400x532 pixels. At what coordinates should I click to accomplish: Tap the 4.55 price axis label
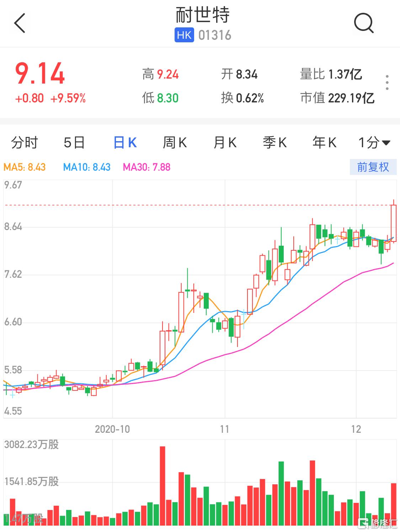[13, 411]
